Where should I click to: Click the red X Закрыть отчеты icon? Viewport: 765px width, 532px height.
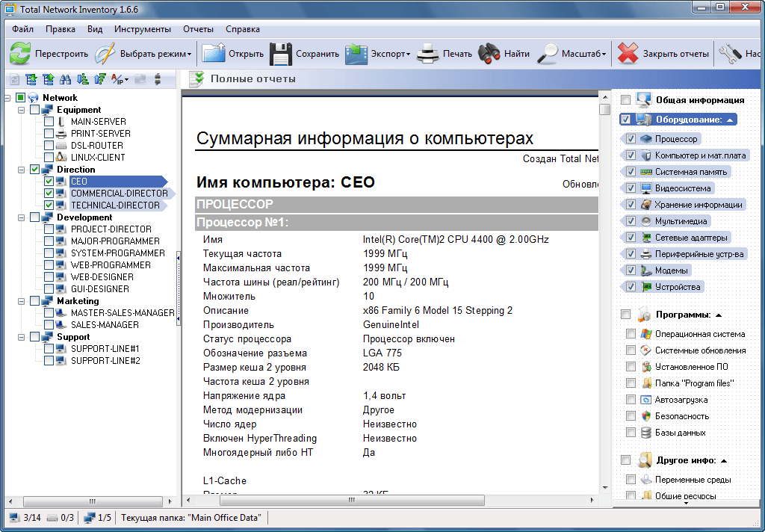pyautogui.click(x=628, y=53)
